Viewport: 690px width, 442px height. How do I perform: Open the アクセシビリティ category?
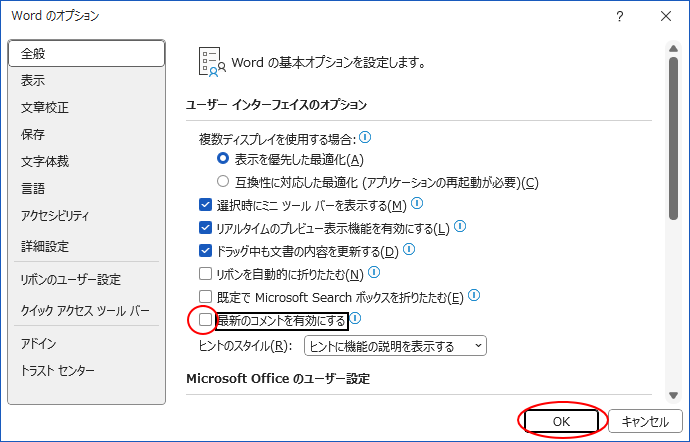pos(87,216)
